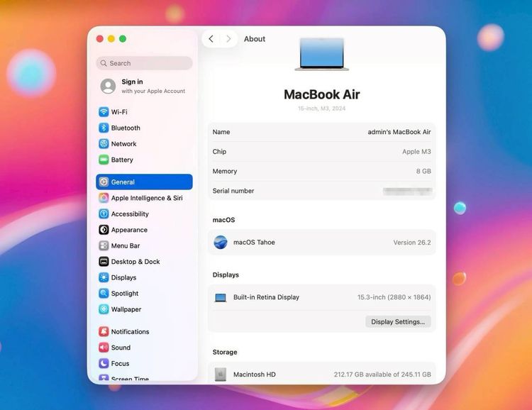Click the "About" title in the toolbar
Screen dimensions: 532x410
coord(255,39)
